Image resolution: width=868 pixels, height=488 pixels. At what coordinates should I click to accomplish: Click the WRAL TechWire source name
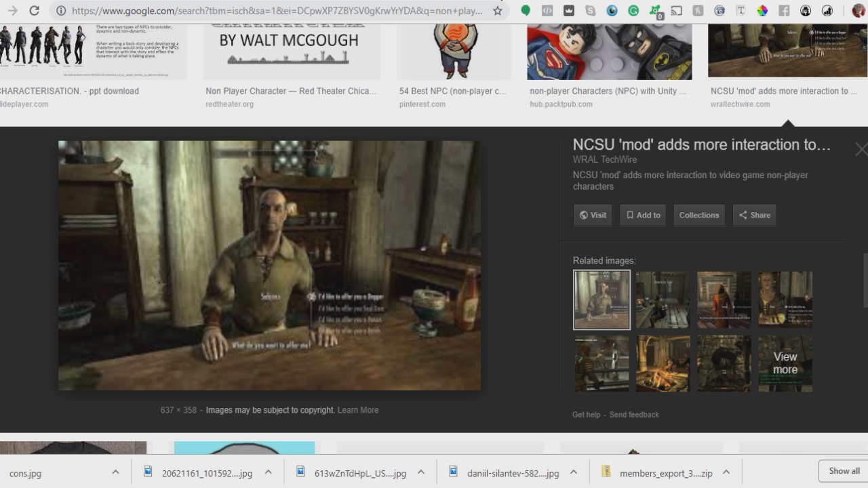(605, 159)
